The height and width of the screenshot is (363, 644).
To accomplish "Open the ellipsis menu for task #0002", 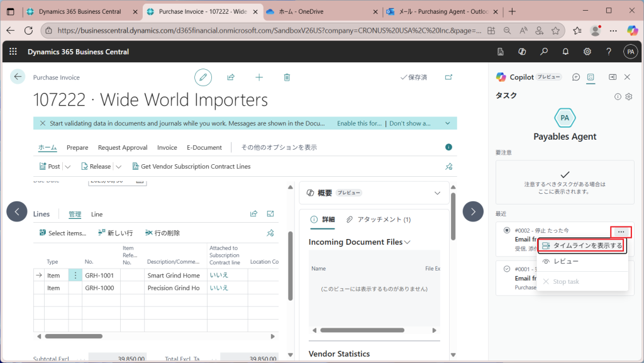I will click(x=621, y=232).
